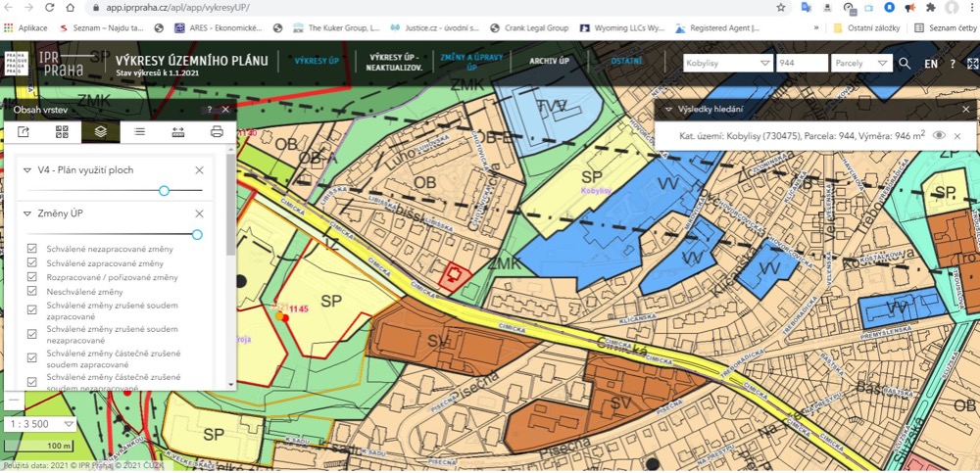980x473 pixels.
Task: Uncheck Neschválené změny
Action: (x=32, y=291)
